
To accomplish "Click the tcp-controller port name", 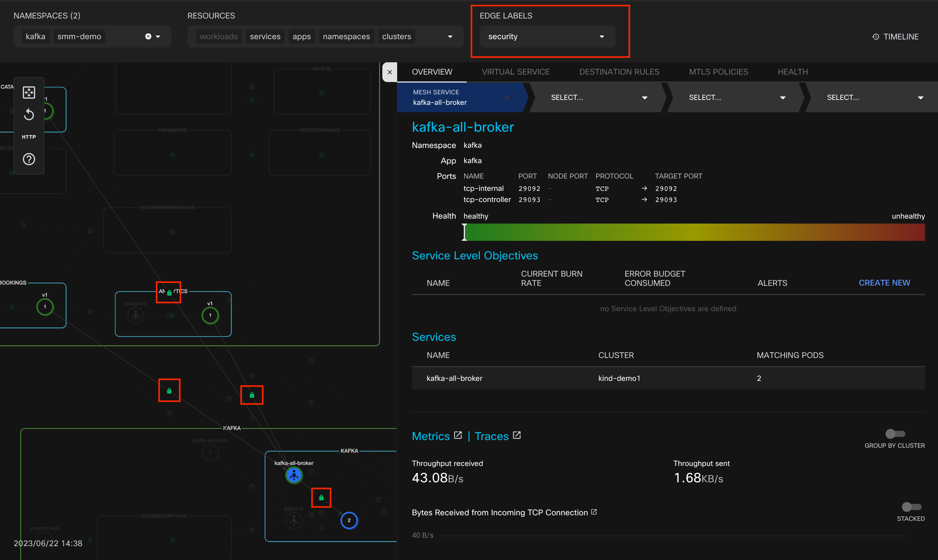I will pyautogui.click(x=487, y=199).
